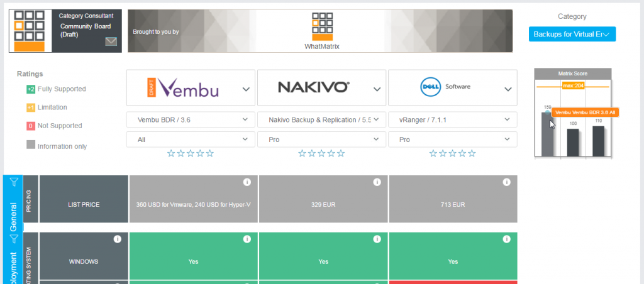Open info icon in Vembu Windows cell

247,239
